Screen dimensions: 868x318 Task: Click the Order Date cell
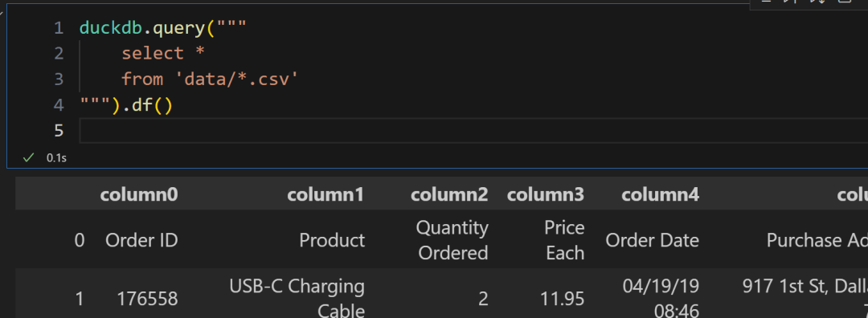[x=652, y=240]
